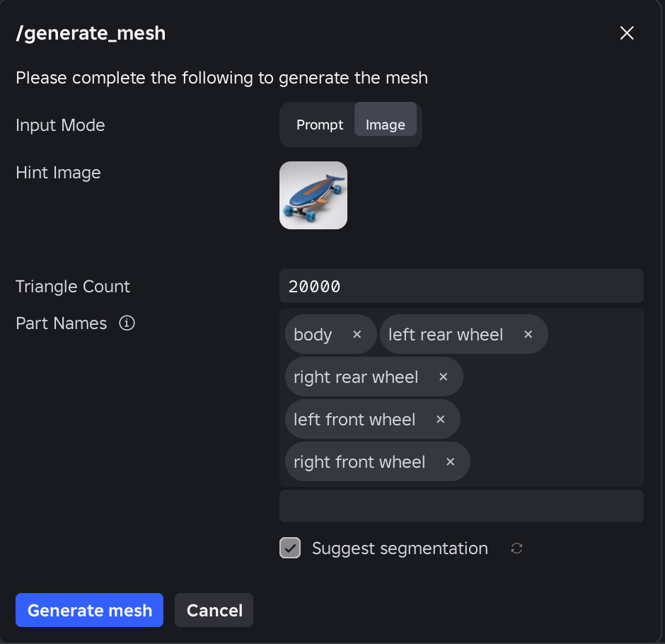Screen dimensions: 665x644
Task: Remove the right front wheel tag
Action: tap(451, 462)
